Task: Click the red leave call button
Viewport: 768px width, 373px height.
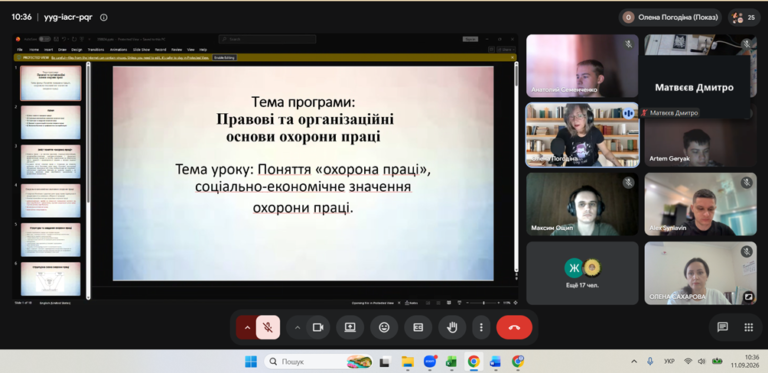Action: [x=514, y=327]
